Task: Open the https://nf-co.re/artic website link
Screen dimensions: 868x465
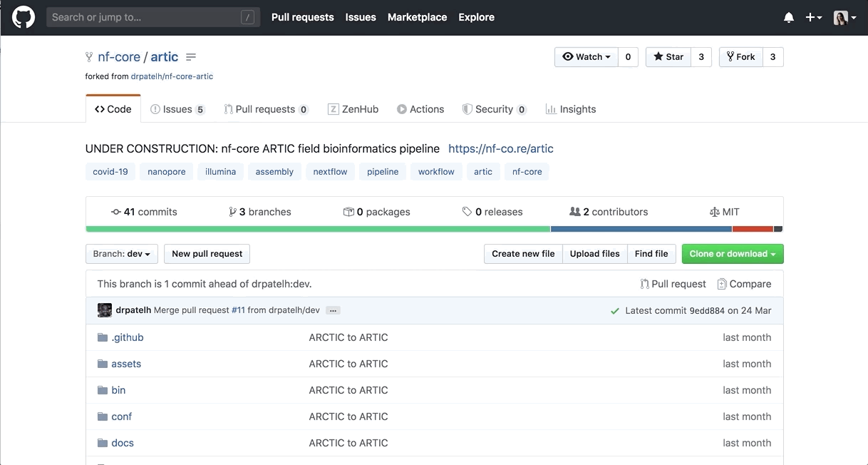Action: (501, 148)
